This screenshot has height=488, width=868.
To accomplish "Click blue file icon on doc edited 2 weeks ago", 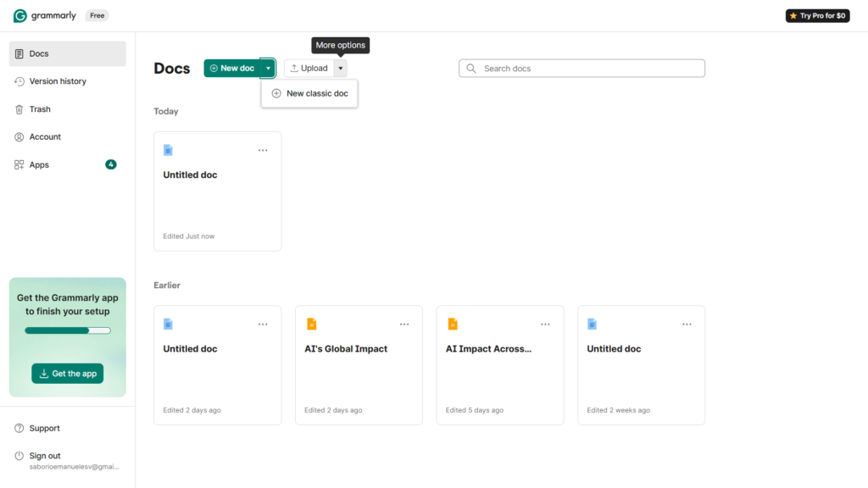I will (x=593, y=324).
